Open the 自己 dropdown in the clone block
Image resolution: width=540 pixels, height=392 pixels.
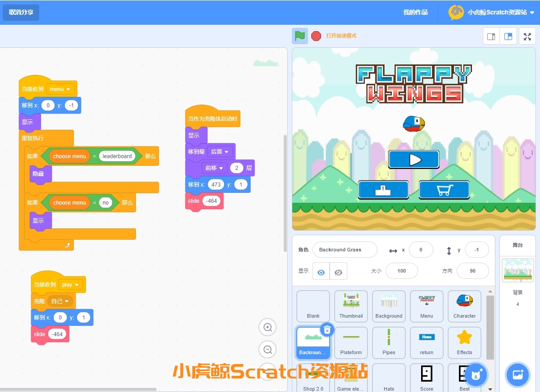pyautogui.click(x=60, y=301)
